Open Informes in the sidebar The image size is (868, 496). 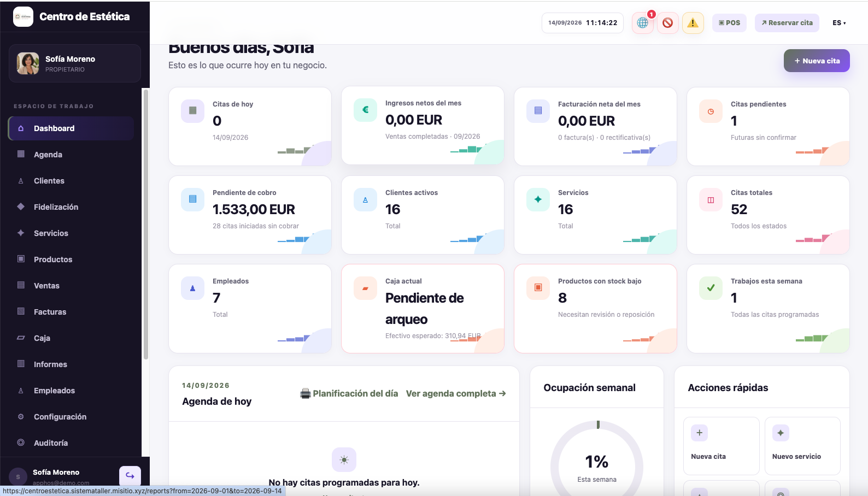[x=71, y=364]
